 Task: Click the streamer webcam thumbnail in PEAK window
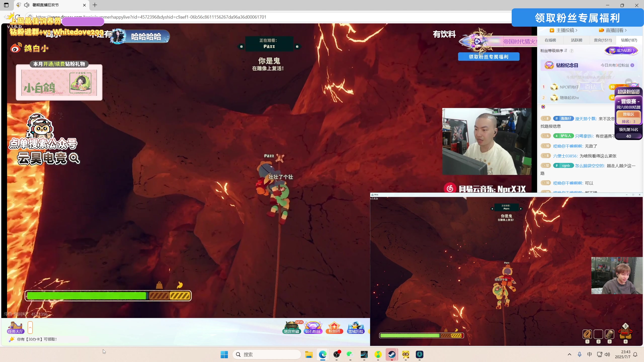tap(617, 276)
